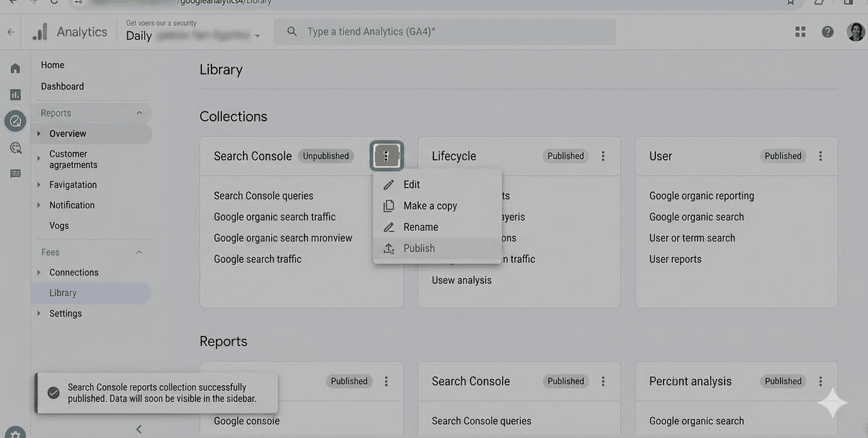Open User reports link

pyautogui.click(x=675, y=259)
